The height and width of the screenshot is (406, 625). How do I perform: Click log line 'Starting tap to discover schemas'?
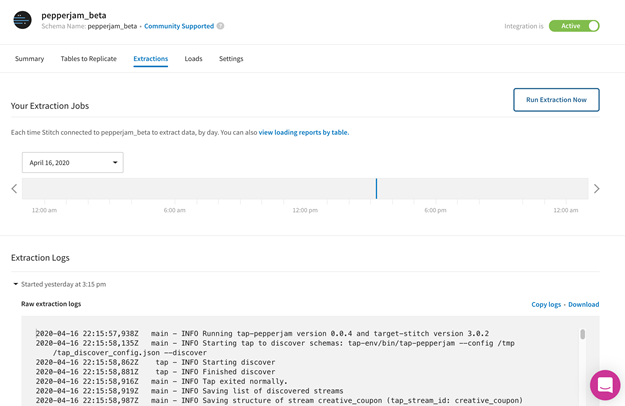point(275,348)
